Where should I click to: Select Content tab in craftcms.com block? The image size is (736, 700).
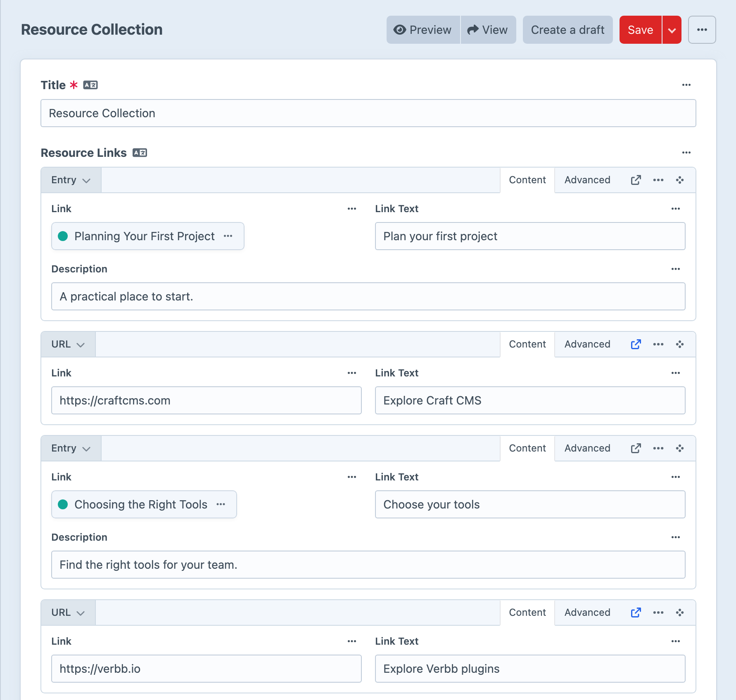(527, 344)
